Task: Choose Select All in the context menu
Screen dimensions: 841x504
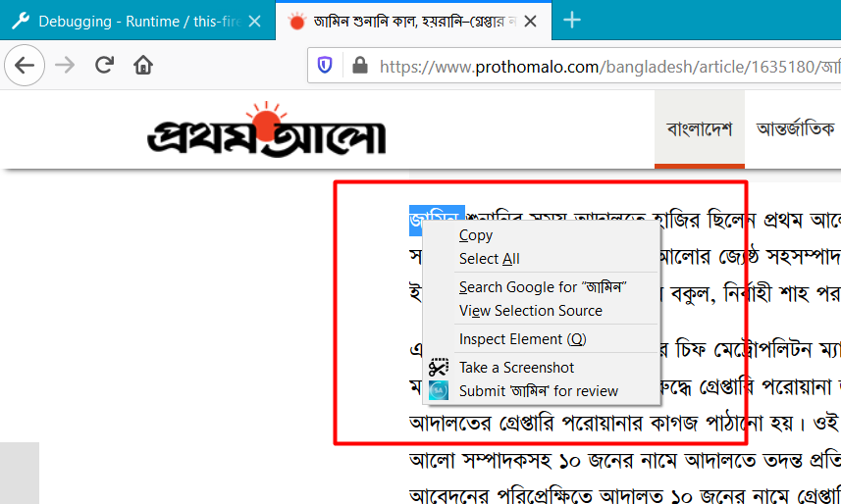Action: (541, 259)
